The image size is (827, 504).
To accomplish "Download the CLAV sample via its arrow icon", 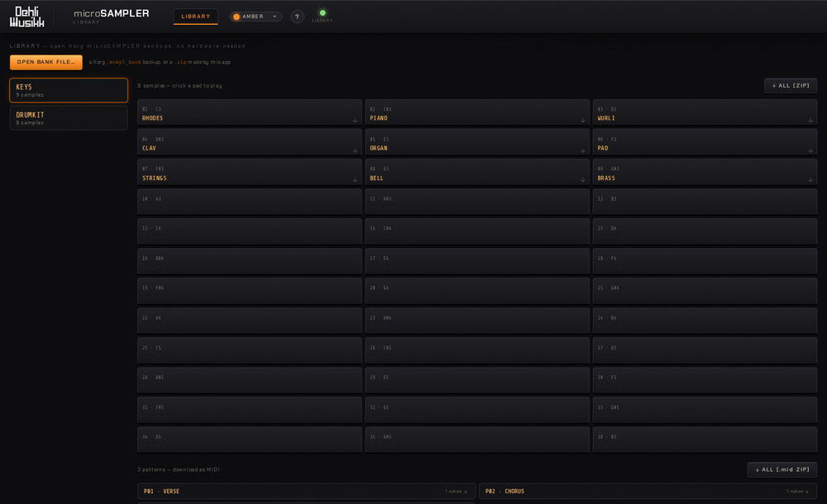I will click(355, 150).
